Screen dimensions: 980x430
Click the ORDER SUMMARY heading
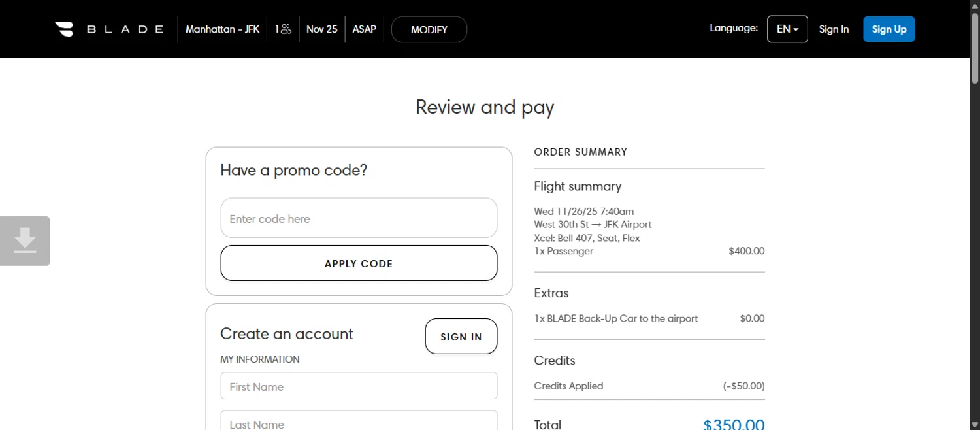click(x=580, y=152)
